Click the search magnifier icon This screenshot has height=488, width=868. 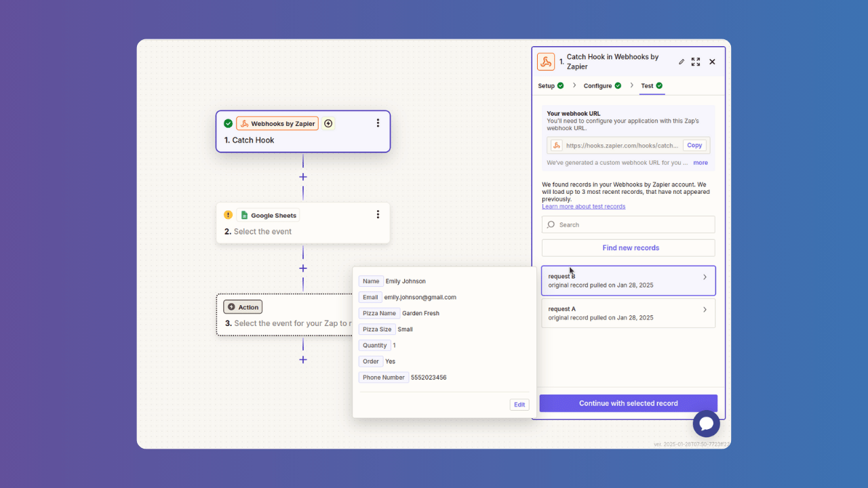551,224
